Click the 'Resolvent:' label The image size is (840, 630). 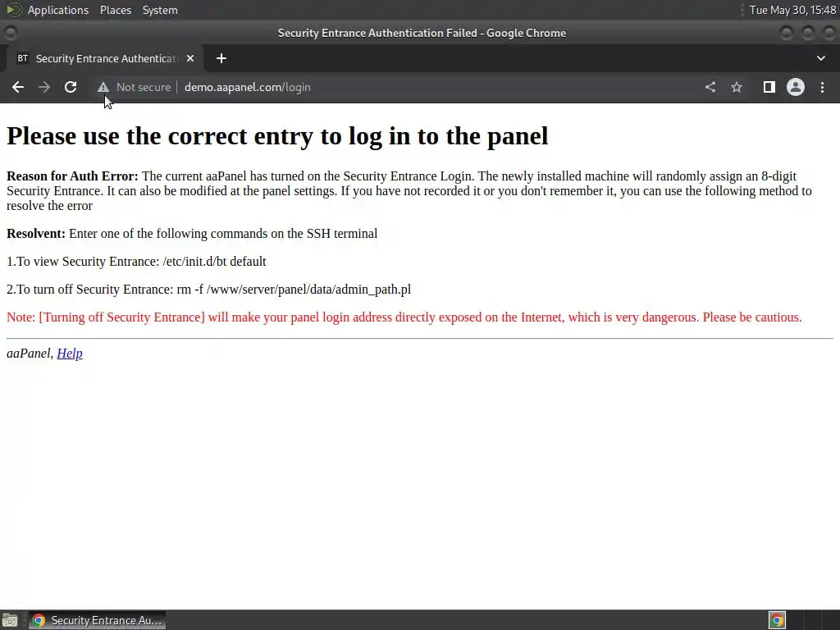[x=36, y=234]
